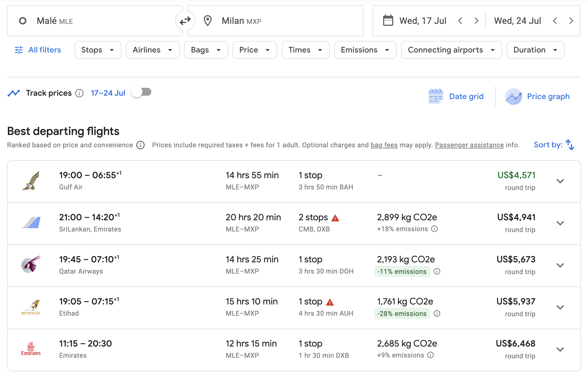Screen dimensions: 588x376
Task: Click the warning triangle beside 2 stops
Action: (x=335, y=218)
